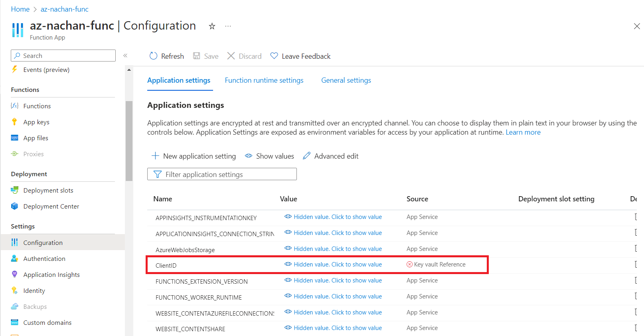Show hidden value of APPINSIGHTS_INSTRUMENTATIONKEY

(x=338, y=217)
